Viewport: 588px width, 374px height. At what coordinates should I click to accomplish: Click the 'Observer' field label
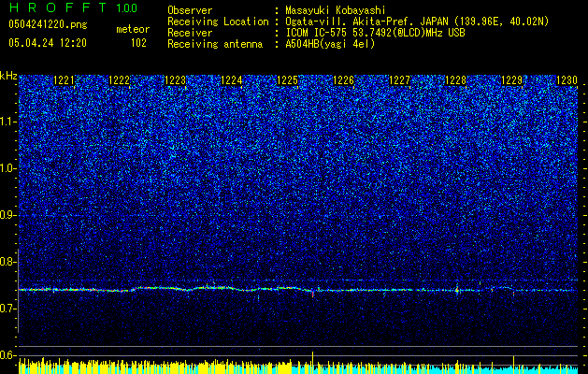(190, 10)
